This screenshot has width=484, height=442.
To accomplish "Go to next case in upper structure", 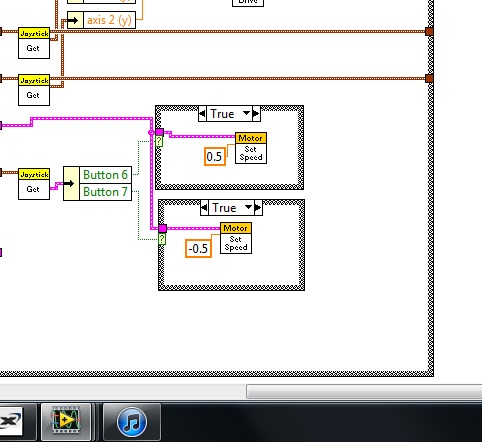I will point(256,114).
